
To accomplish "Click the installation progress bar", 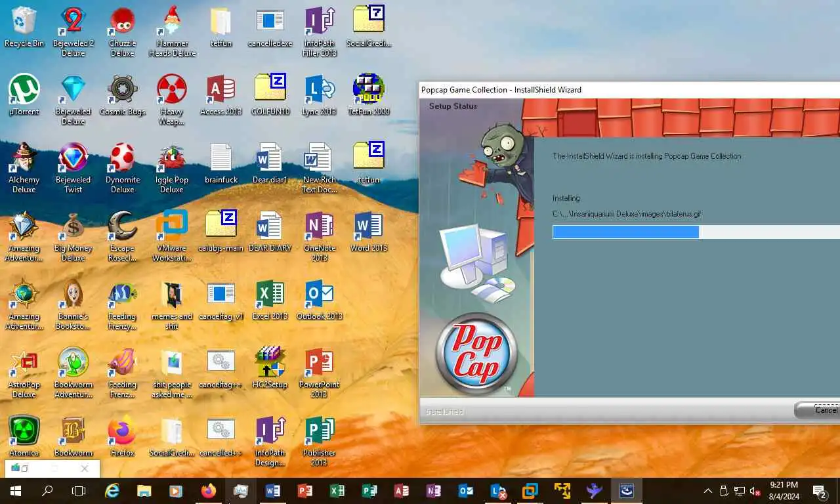I will [x=696, y=232].
